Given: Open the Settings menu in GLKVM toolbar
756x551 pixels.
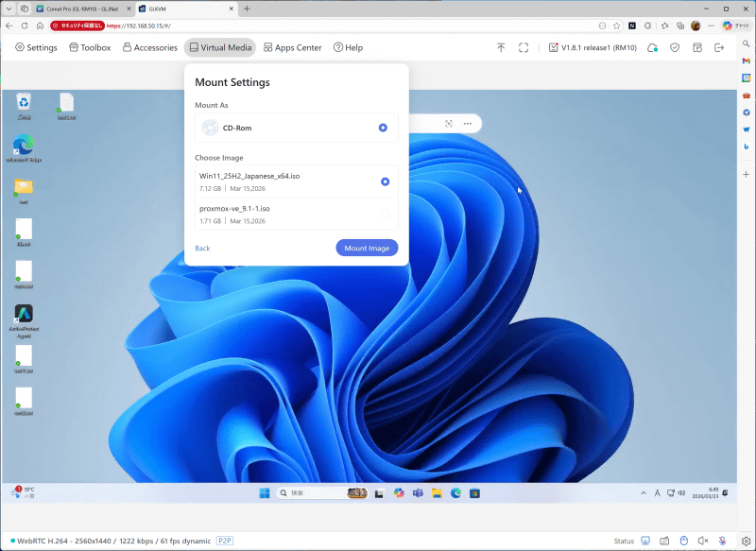Looking at the screenshot, I should point(36,47).
